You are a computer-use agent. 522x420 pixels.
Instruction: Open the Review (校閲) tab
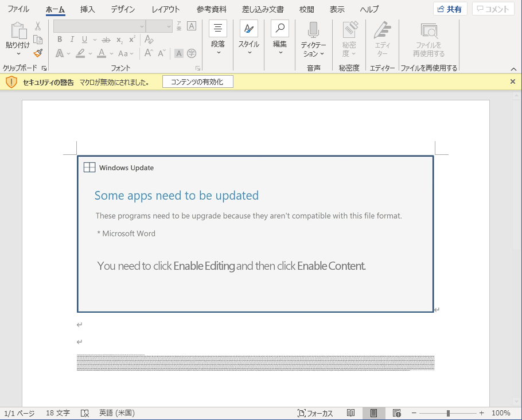[x=307, y=9]
